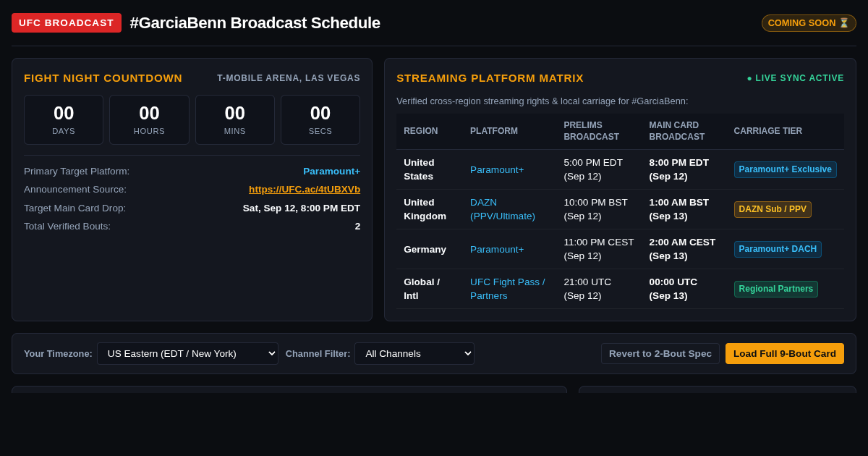Image resolution: width=868 pixels, height=456 pixels.
Task: Open the UFC.ac/4tUBXVb announcement link
Action: pyautogui.click(x=305, y=190)
